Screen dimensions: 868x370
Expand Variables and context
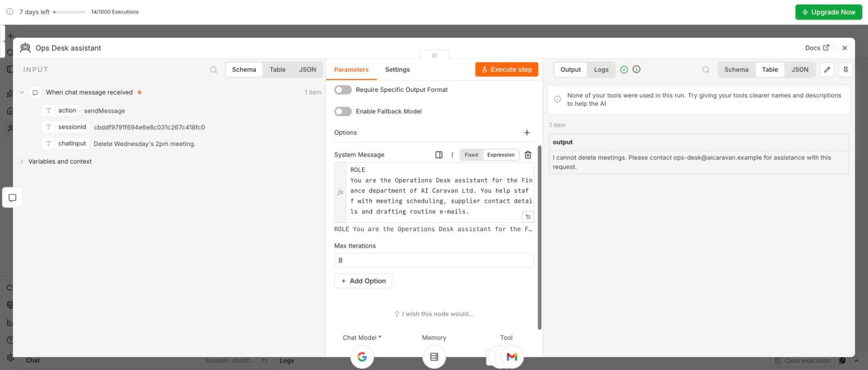22,161
